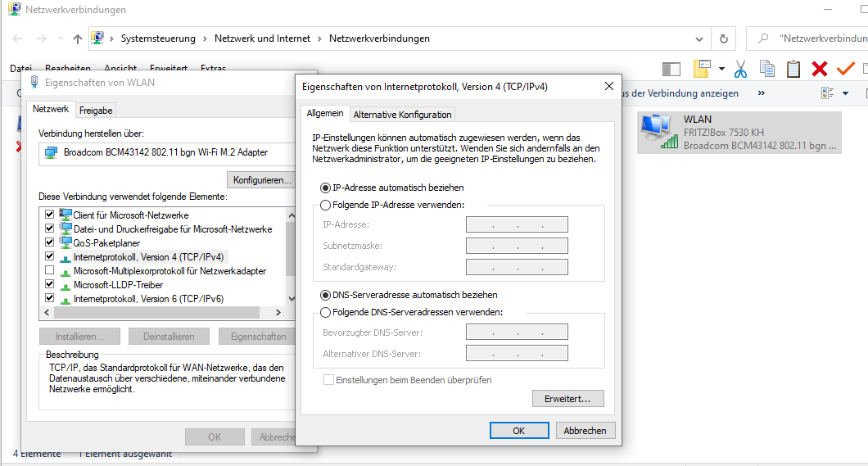Go back in Explorer navigation
This screenshot has width=868, height=466.
tap(18, 38)
